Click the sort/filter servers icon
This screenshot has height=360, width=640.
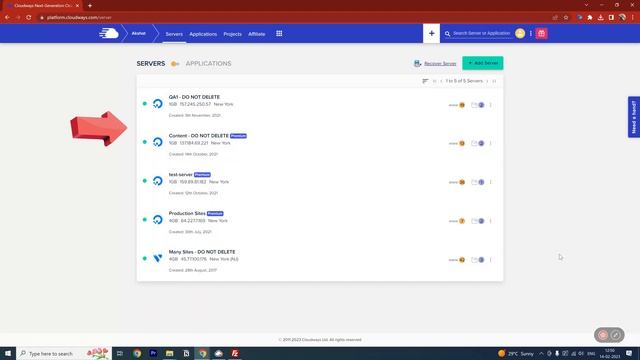coord(425,81)
